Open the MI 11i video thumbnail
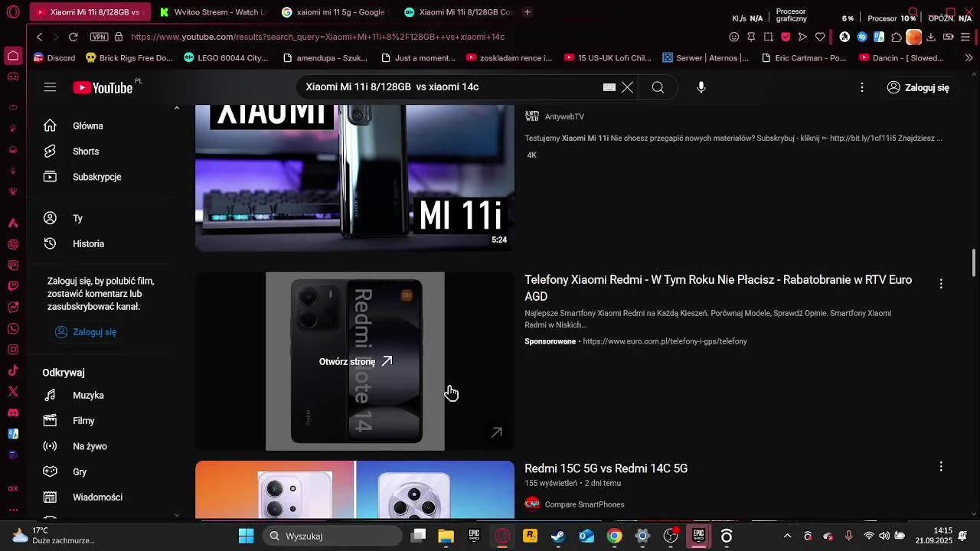The height and width of the screenshot is (551, 980). [x=354, y=178]
